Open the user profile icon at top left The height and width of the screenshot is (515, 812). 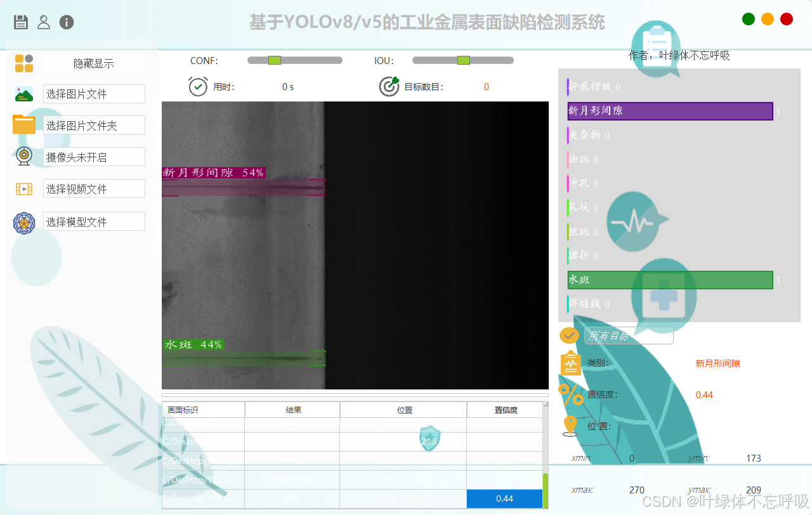pos(43,22)
